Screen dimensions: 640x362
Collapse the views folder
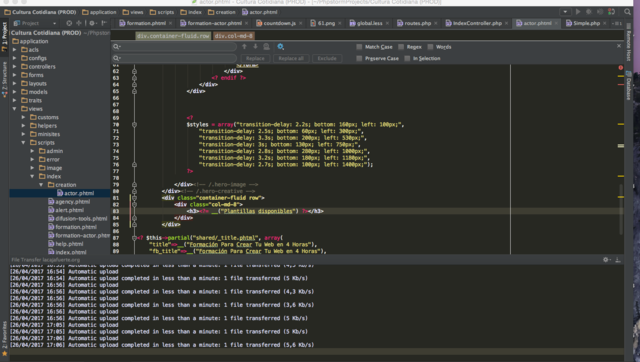pyautogui.click(x=15, y=109)
